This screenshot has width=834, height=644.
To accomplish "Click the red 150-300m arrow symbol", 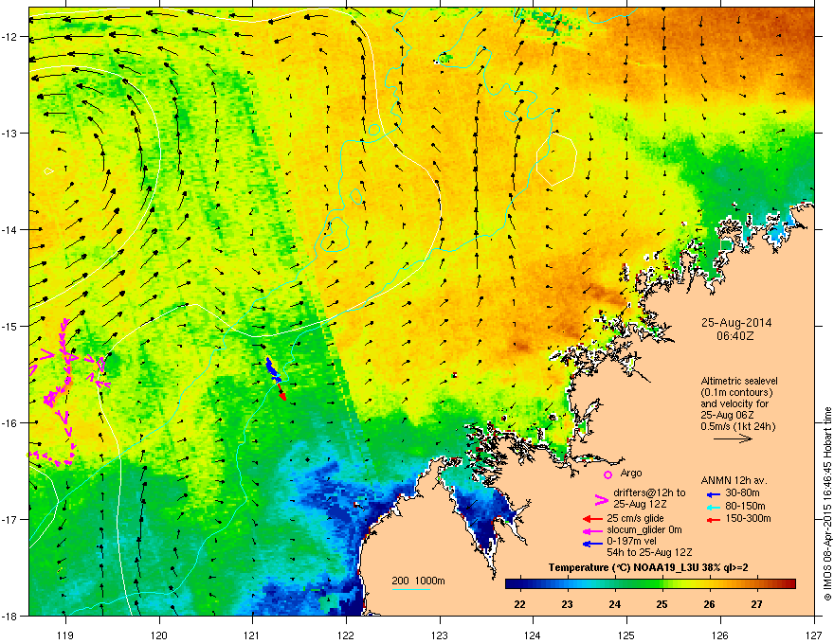I will point(714,520).
